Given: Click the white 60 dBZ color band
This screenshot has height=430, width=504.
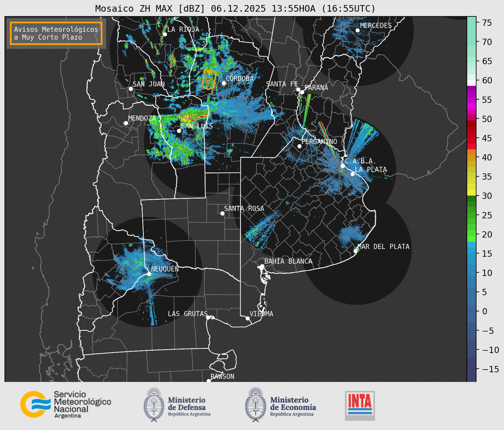Looking at the screenshot, I should coord(471,83).
